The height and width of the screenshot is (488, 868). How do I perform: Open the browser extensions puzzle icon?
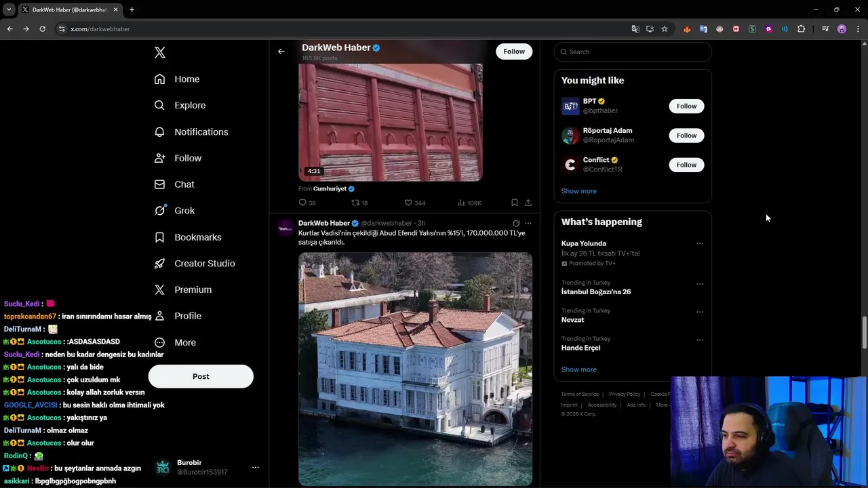click(x=801, y=29)
